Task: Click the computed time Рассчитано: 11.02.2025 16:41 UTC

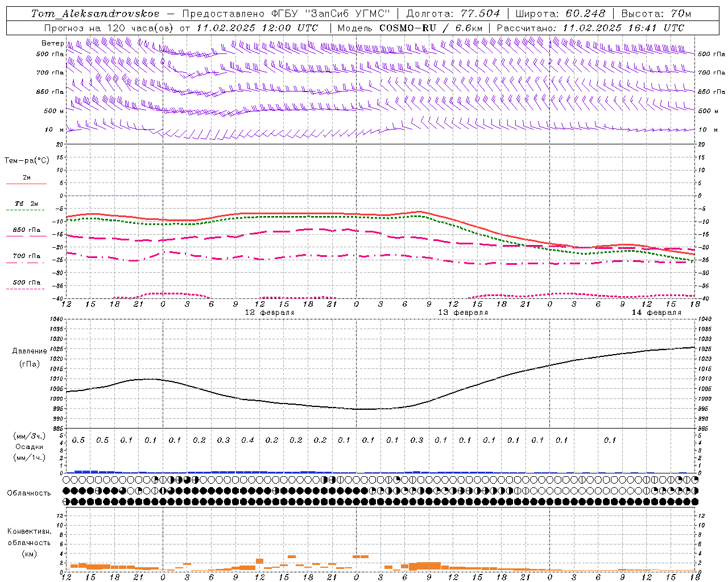Action: point(590,28)
